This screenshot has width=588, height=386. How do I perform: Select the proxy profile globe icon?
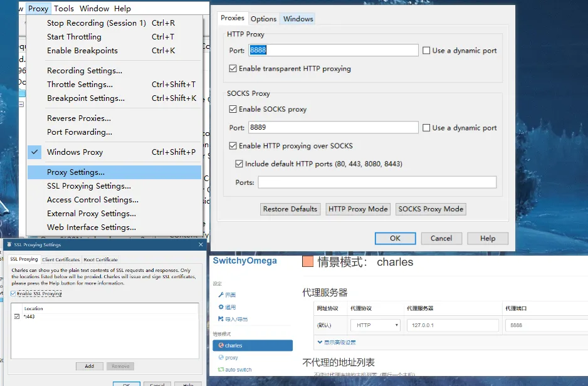click(221, 358)
